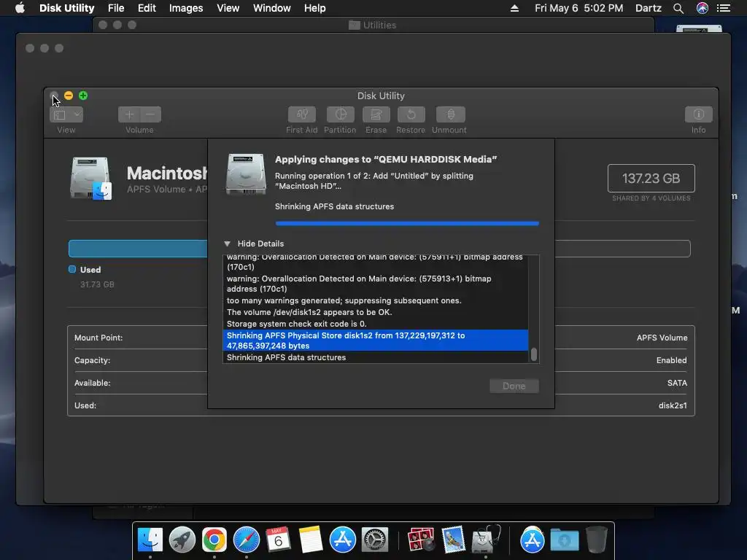The image size is (747, 560).
Task: Open System Preferences from the Dock
Action: pyautogui.click(x=375, y=540)
